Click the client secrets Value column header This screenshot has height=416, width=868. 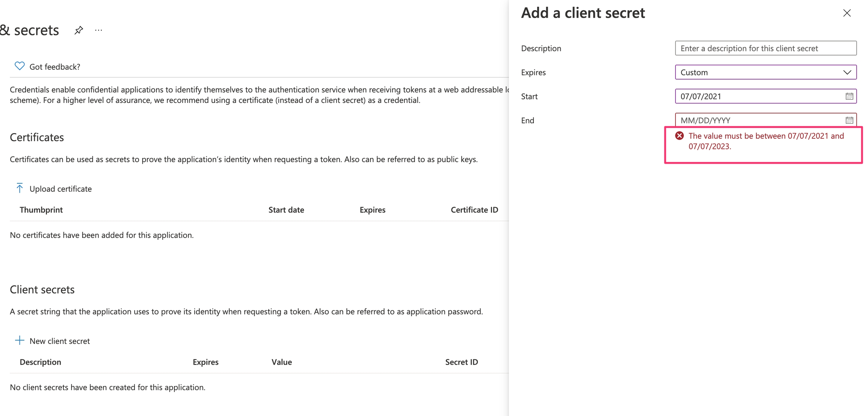point(281,362)
